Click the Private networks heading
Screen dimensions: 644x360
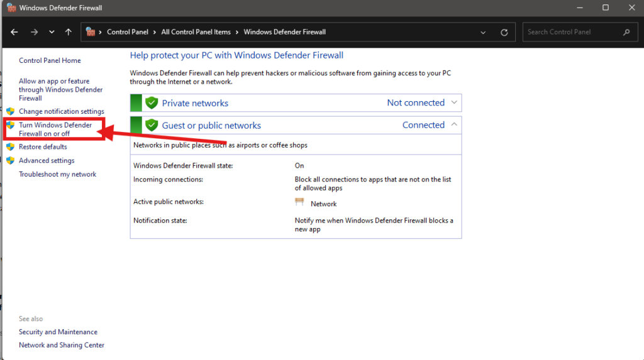[x=195, y=103]
